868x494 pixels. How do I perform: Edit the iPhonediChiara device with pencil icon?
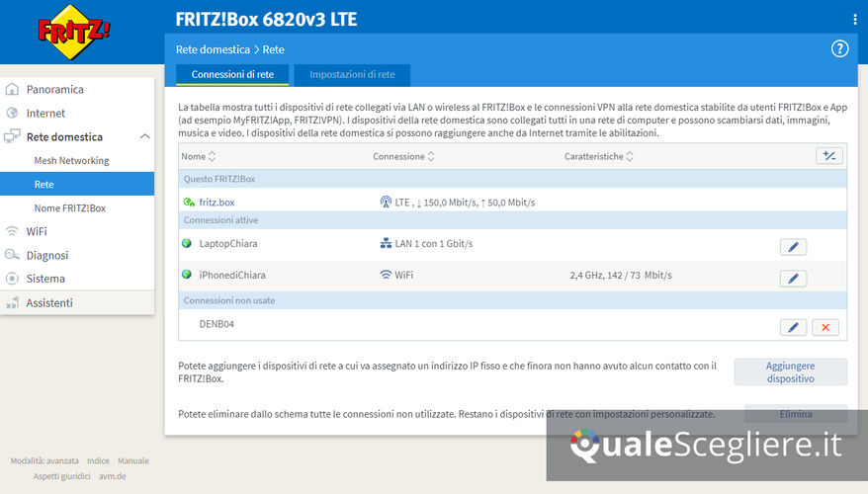[793, 279]
